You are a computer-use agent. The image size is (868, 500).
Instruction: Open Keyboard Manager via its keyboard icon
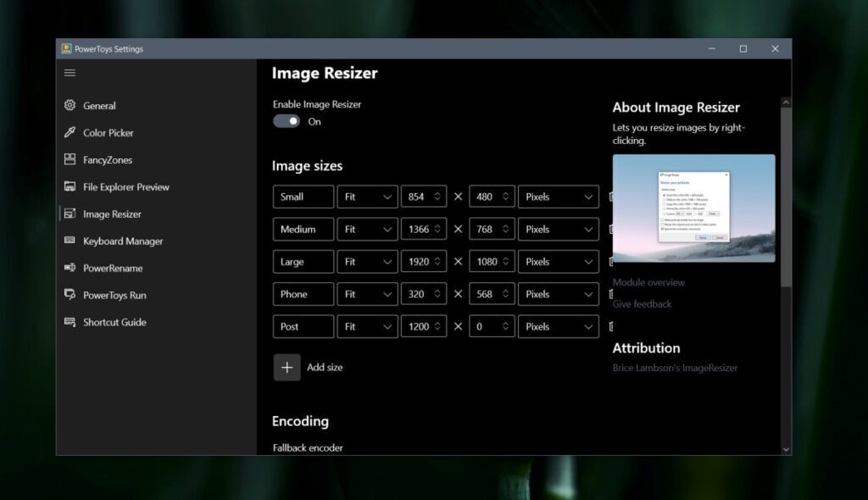pos(71,241)
